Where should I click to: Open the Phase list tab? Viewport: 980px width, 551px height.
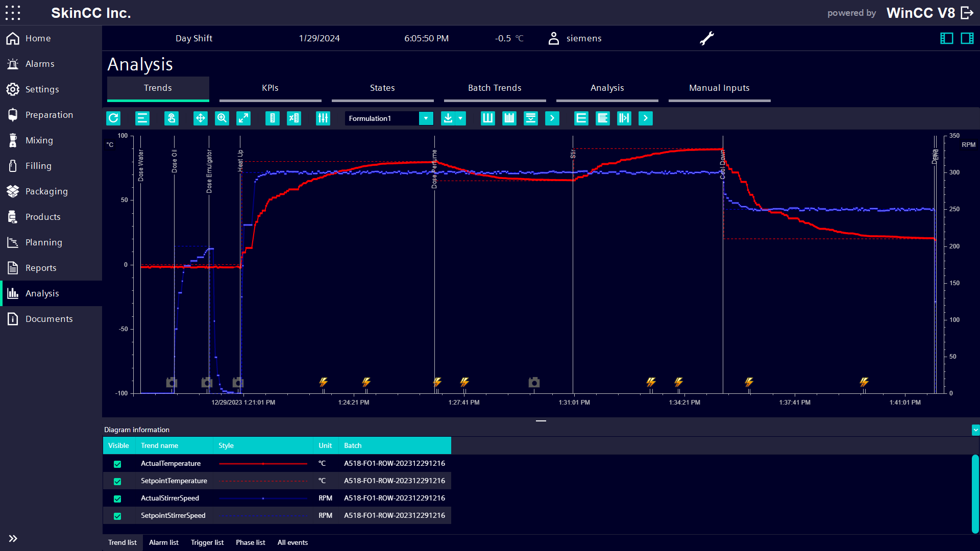(x=251, y=542)
